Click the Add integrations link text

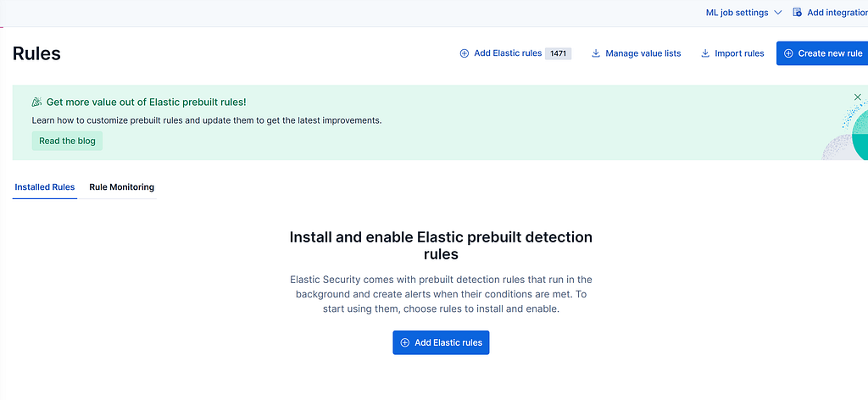click(x=837, y=13)
